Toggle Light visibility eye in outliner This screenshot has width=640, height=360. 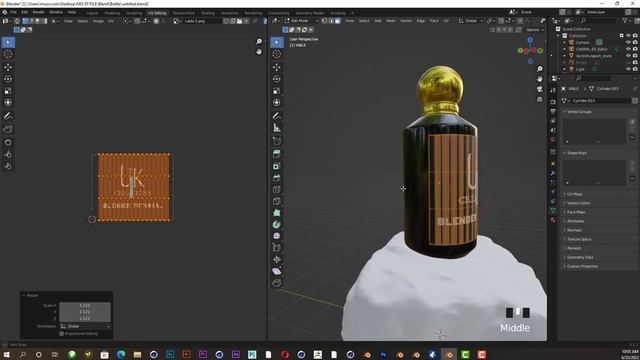tap(628, 69)
